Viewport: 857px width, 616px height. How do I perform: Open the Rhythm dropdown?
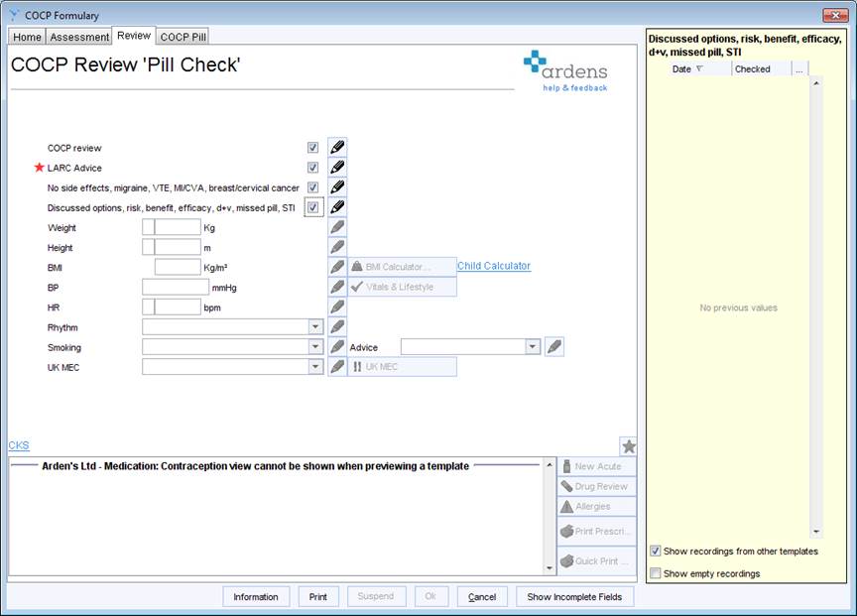(313, 326)
